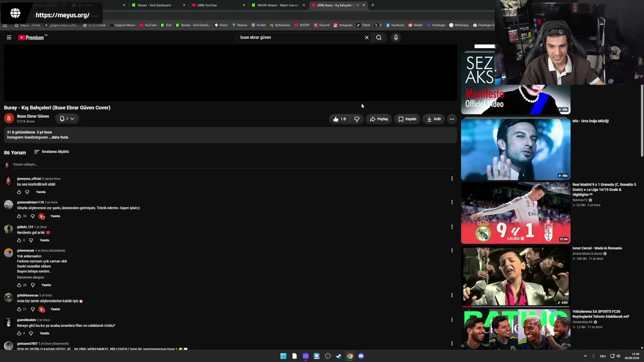Close the Stream - Kick Dashboard tab
Screen dimensions: 644x362
184,5
